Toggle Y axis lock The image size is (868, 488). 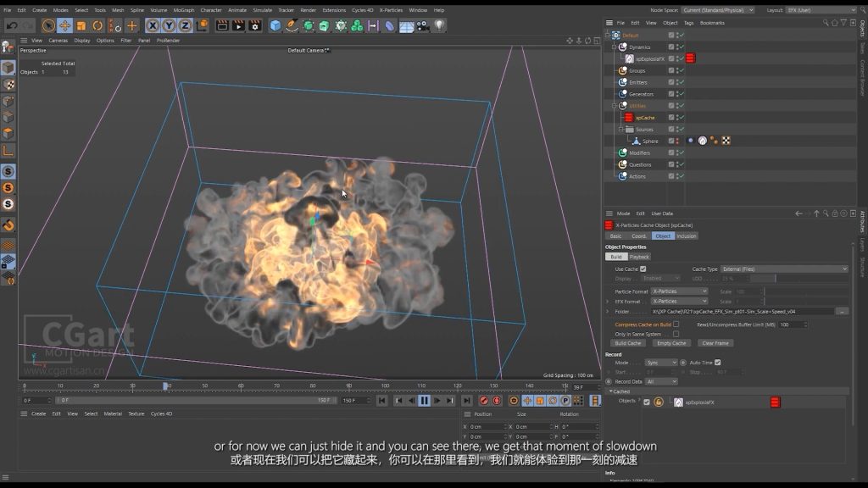[169, 25]
